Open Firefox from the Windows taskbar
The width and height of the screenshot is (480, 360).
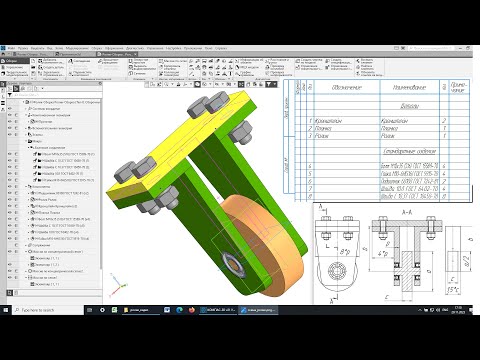[191, 310]
